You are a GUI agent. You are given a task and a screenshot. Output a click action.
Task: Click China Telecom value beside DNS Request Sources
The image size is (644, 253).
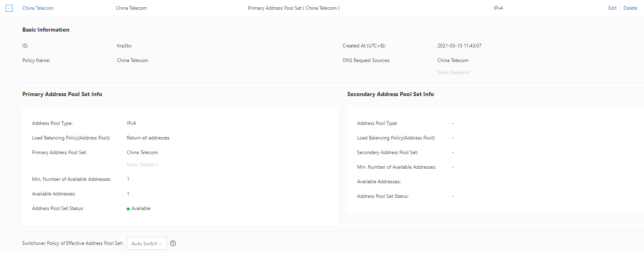click(452, 60)
